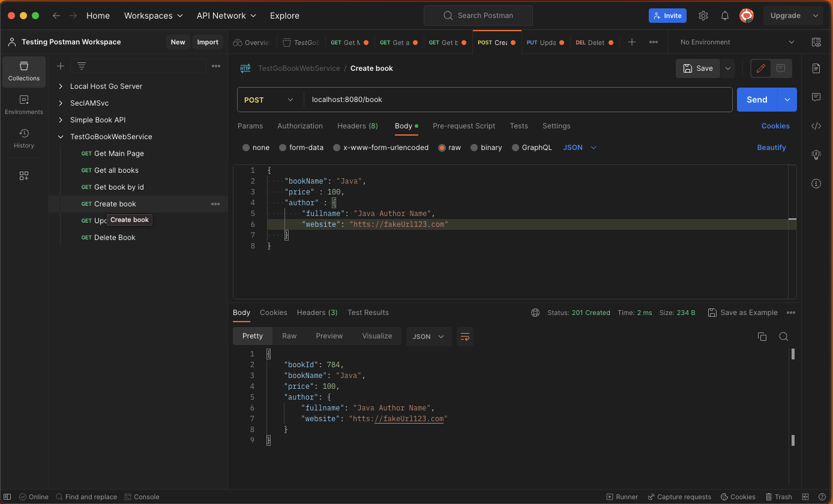Select the 'form-data' body type radio button
Image resolution: width=833 pixels, height=504 pixels.
click(x=283, y=148)
